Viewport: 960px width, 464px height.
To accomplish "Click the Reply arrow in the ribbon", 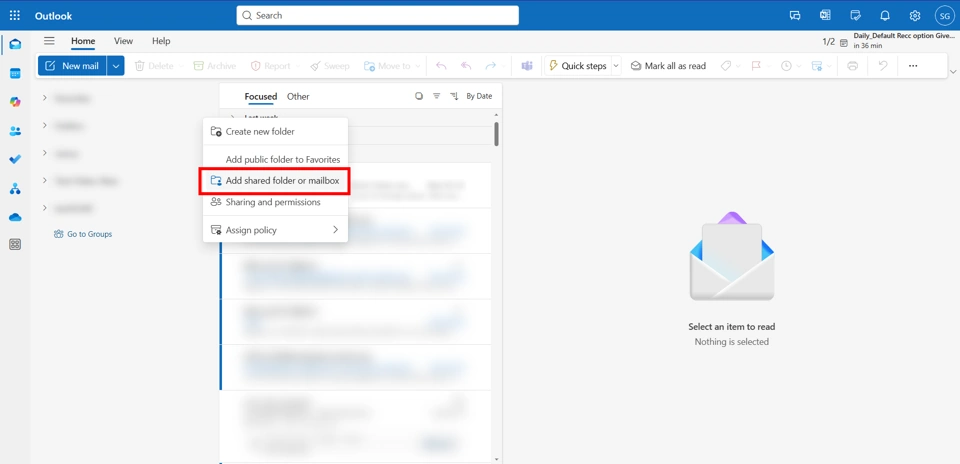I will [x=441, y=65].
